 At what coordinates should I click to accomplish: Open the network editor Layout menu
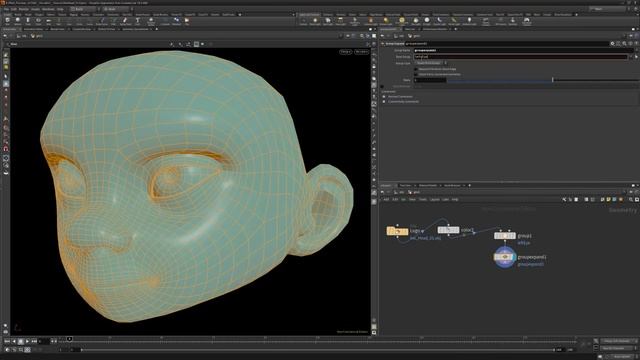tap(435, 200)
